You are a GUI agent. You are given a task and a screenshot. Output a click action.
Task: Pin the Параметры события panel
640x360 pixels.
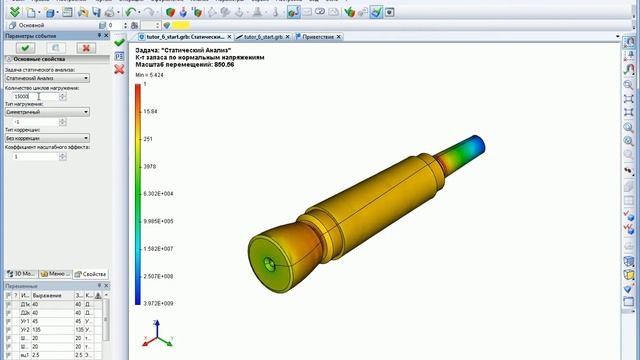pos(99,36)
